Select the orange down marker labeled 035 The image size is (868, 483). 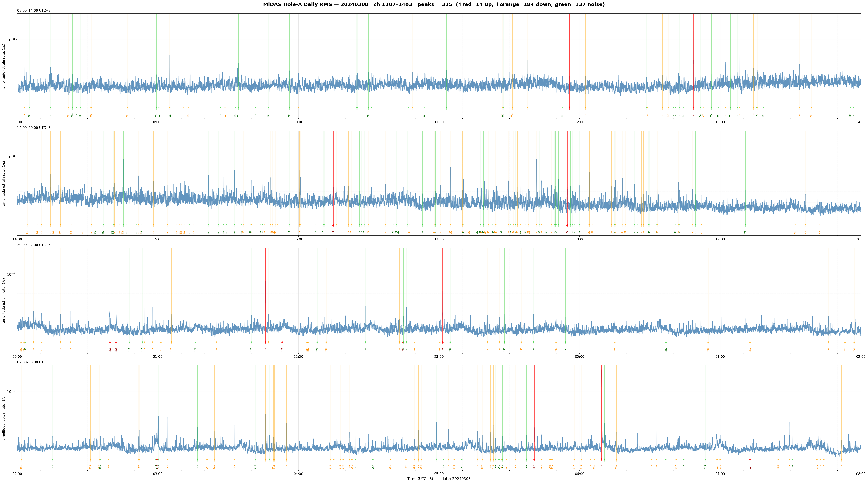(528, 108)
